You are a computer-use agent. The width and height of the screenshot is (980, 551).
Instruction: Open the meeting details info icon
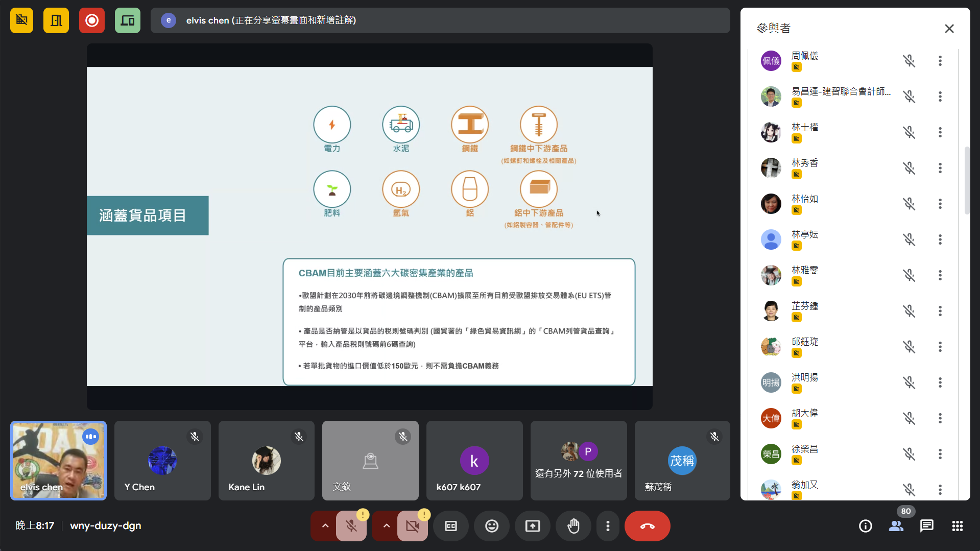click(x=865, y=526)
